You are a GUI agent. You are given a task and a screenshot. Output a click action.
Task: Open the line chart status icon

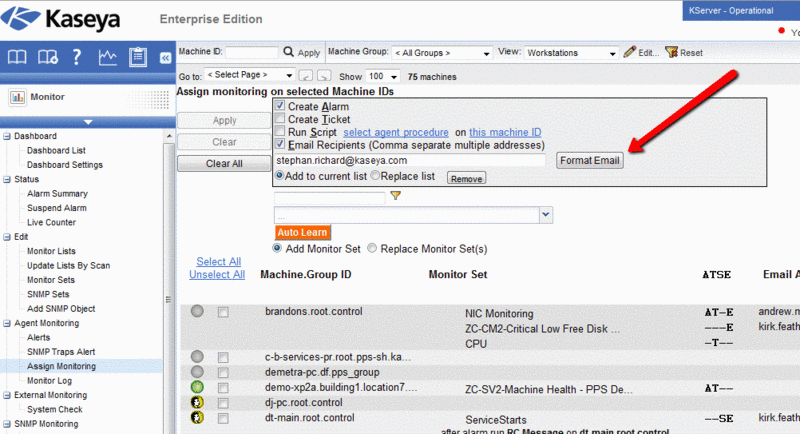[106, 57]
